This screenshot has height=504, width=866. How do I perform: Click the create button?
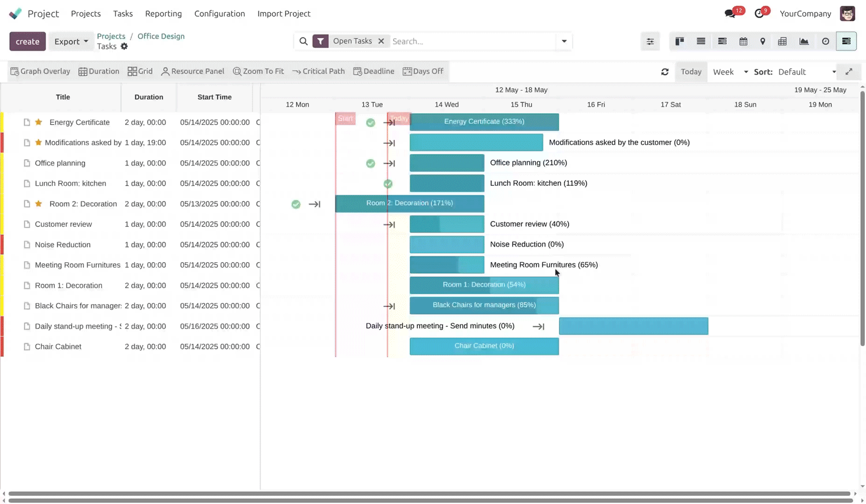[x=27, y=41]
